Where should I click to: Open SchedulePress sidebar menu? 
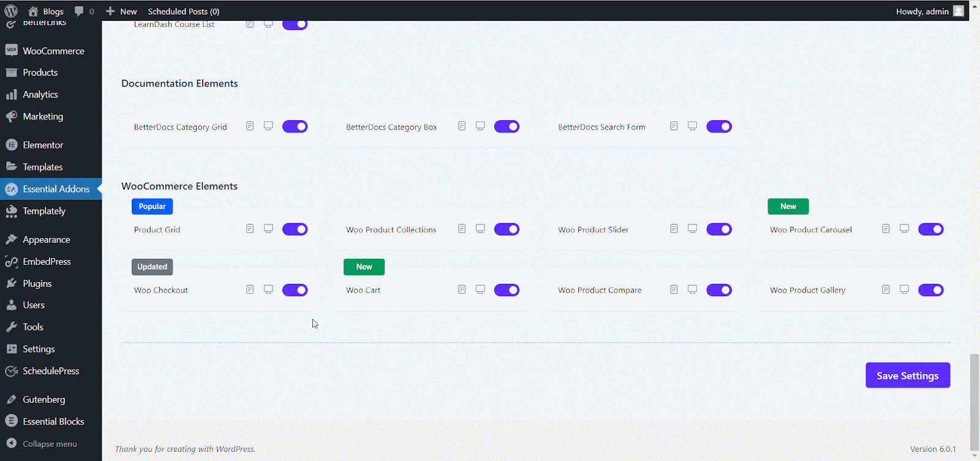pos(51,371)
